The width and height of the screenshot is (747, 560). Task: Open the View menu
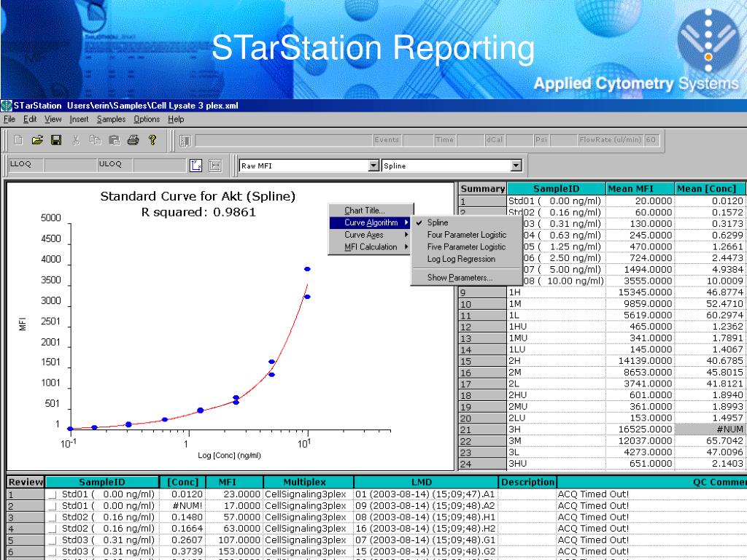[53, 119]
